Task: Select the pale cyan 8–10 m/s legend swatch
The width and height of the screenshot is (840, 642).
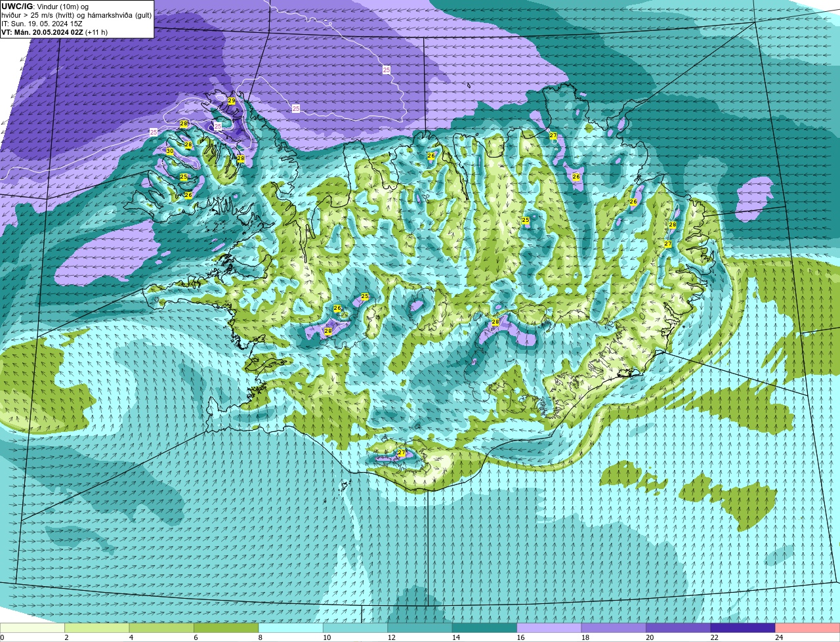Action: 291,628
